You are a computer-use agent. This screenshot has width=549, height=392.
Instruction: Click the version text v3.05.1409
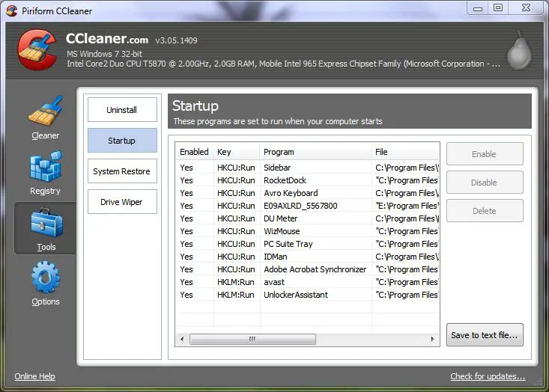[x=176, y=40]
